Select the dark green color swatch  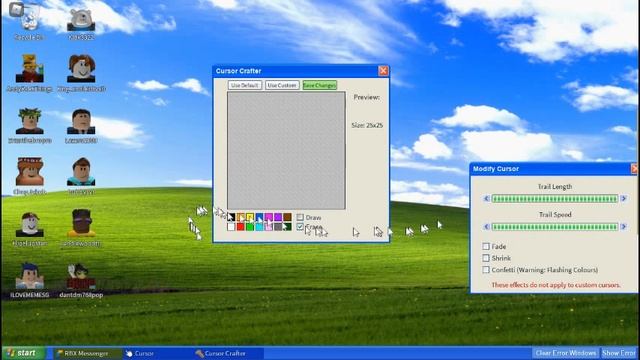287,227
